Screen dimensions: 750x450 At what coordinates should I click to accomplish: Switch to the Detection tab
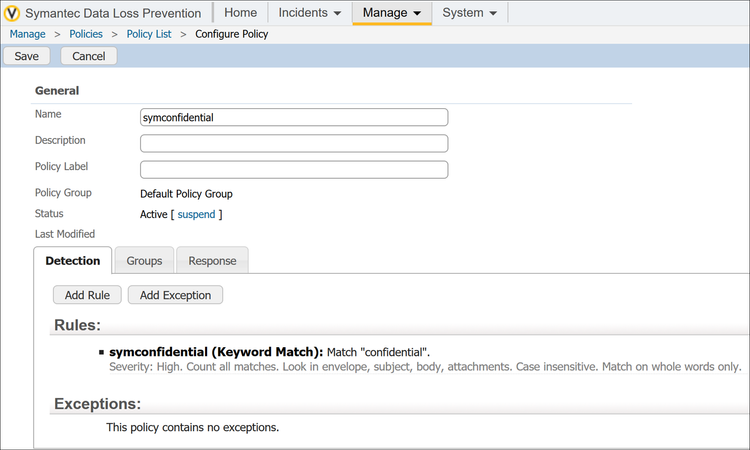(73, 261)
